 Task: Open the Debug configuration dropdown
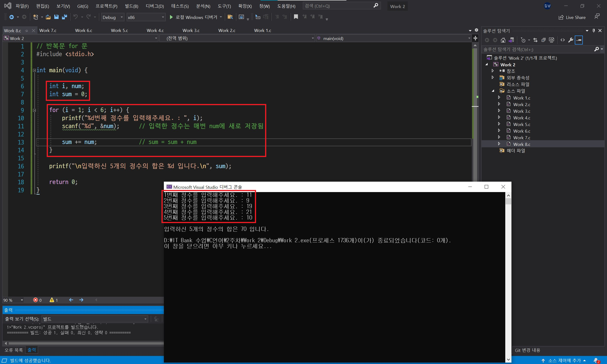pyautogui.click(x=113, y=17)
